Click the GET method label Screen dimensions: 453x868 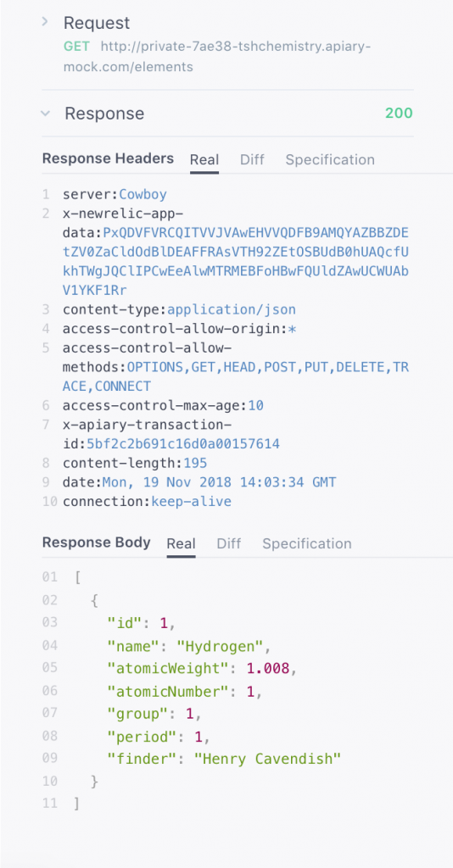[x=76, y=46]
